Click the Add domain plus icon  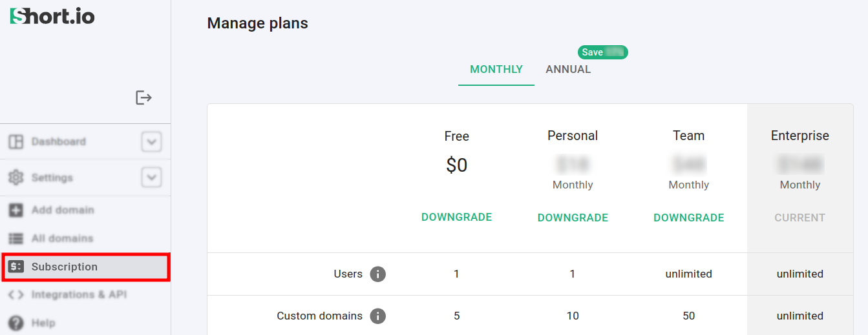tap(16, 210)
